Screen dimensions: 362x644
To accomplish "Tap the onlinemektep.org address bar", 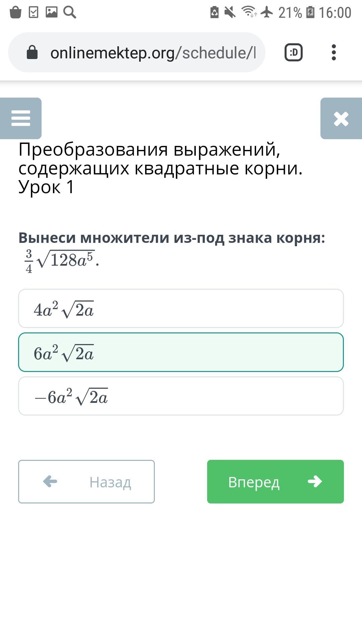I will [x=153, y=53].
